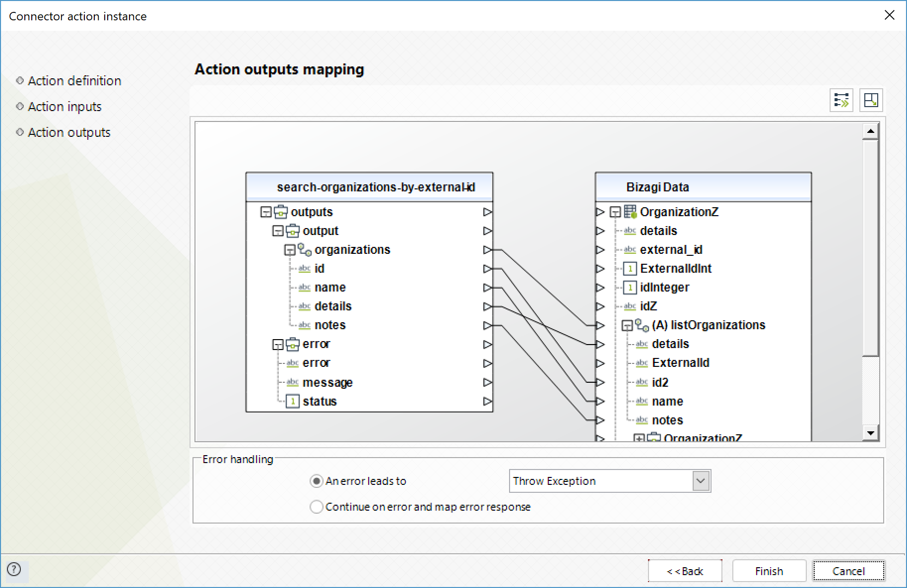
Task: Click the vertical scrollbar thumb
Action: pyautogui.click(x=871, y=248)
